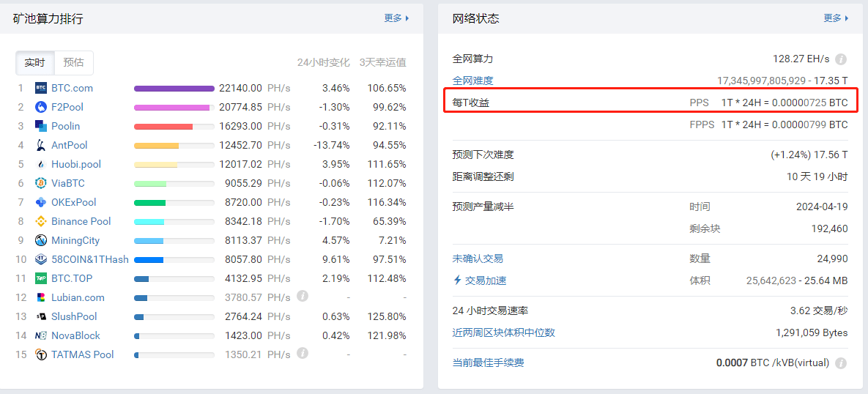The height and width of the screenshot is (394, 868).
Task: Open 更多 in the 矿池算力排行 panel
Action: tap(396, 18)
